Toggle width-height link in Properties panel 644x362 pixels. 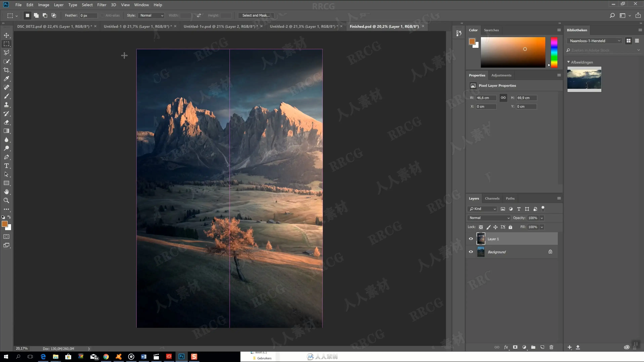point(503,98)
